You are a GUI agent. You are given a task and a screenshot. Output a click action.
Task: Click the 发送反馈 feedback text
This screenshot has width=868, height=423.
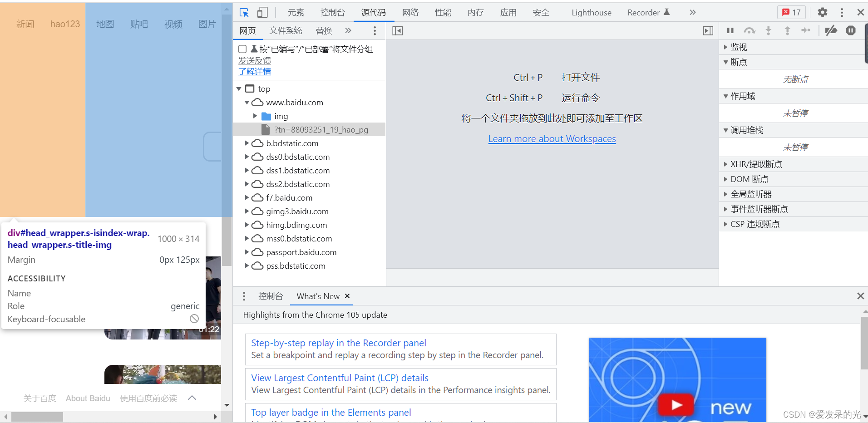[255, 60]
